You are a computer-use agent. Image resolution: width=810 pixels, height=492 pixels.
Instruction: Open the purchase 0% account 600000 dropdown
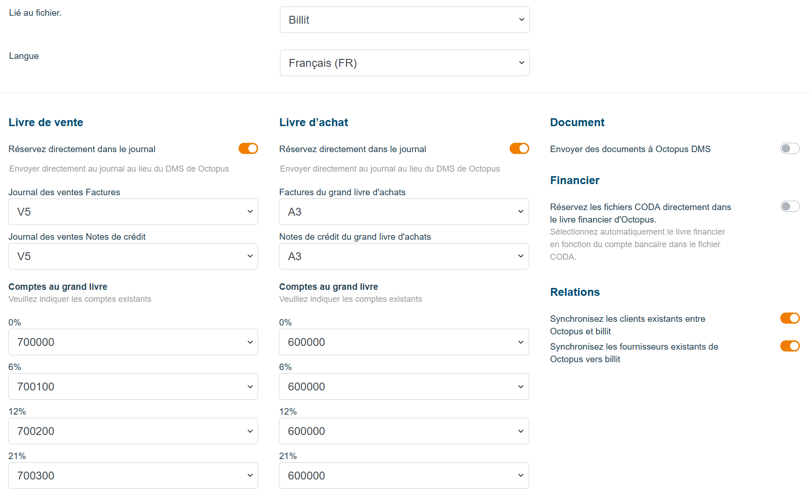coord(404,342)
